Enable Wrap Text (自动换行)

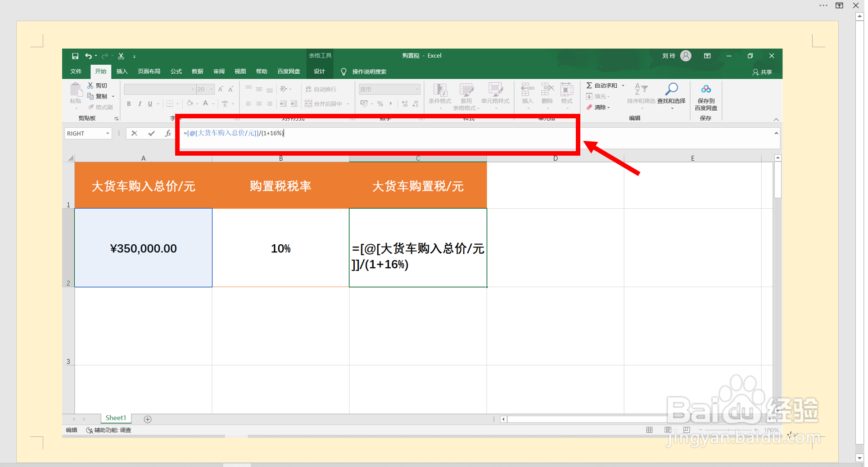[321, 89]
